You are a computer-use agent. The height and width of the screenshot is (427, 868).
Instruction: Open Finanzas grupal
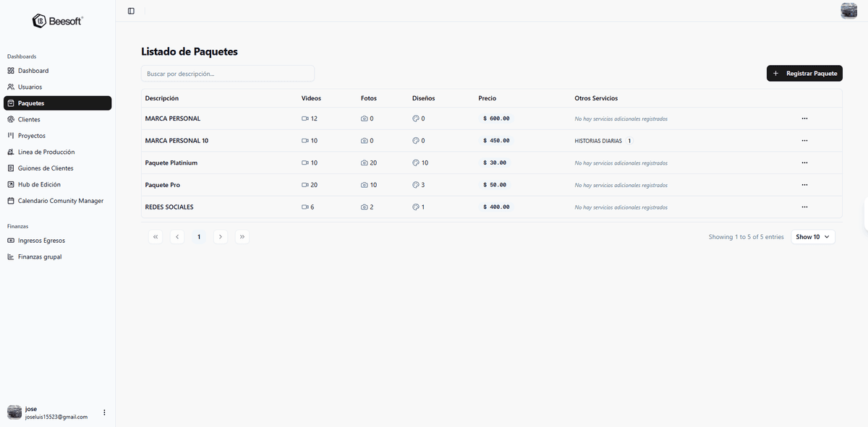point(37,256)
